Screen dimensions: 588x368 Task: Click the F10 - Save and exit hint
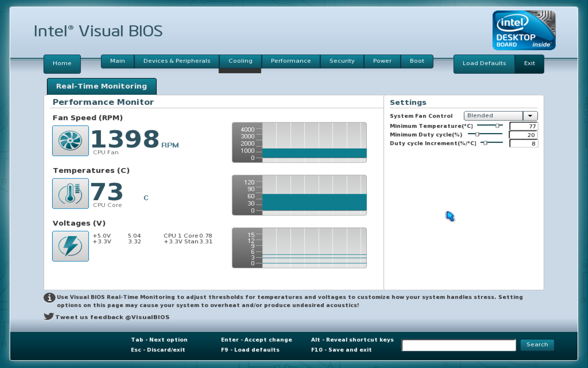(x=341, y=350)
